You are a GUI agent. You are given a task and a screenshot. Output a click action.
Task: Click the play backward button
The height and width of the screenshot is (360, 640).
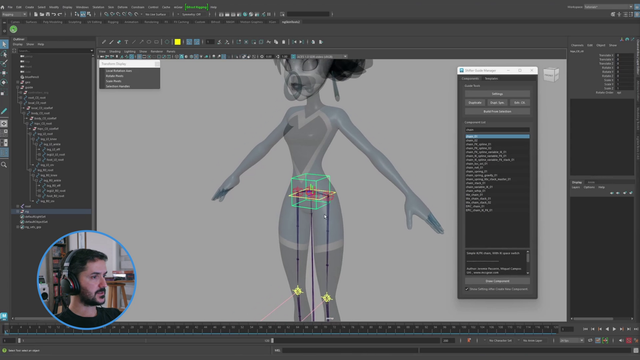pos(607,329)
